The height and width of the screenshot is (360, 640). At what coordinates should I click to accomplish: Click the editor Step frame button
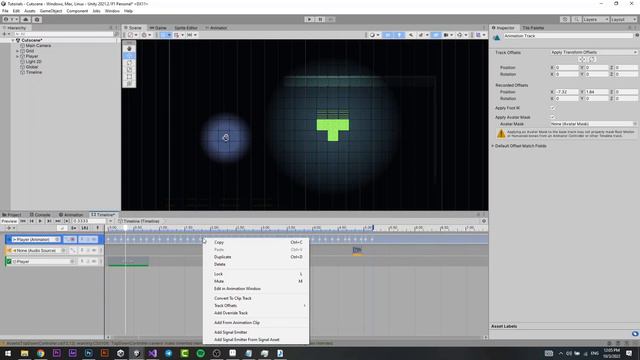coord(331,19)
